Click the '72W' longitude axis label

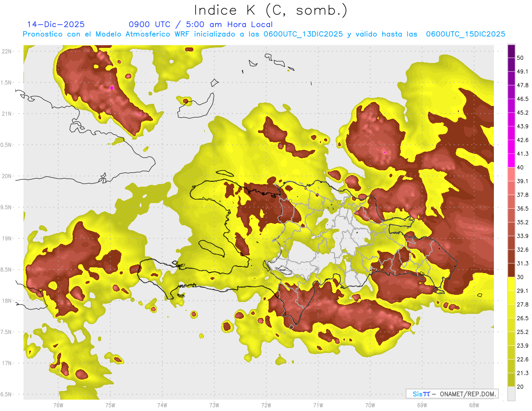pyautogui.click(x=266, y=405)
